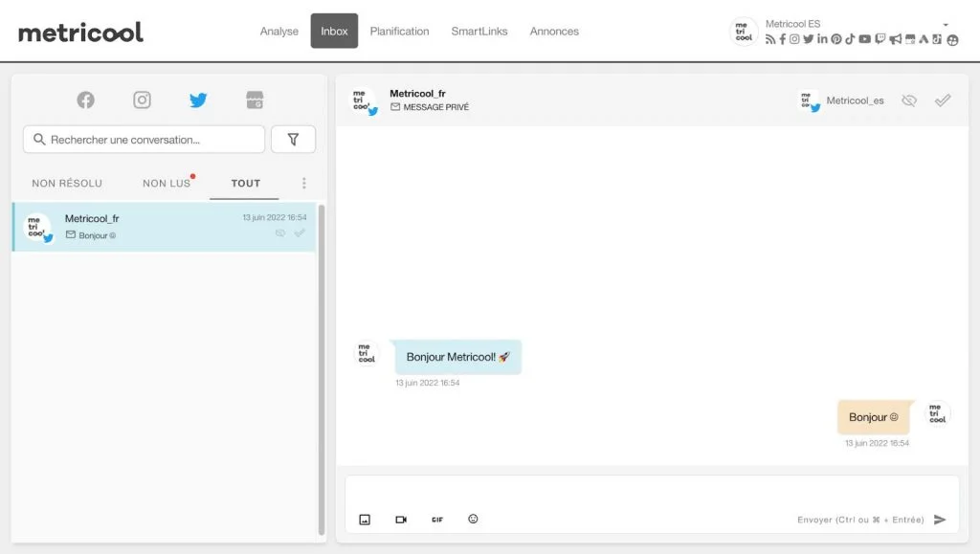This screenshot has height=554, width=980.
Task: Click the Facebook icon in the header network row
Action: [x=783, y=39]
